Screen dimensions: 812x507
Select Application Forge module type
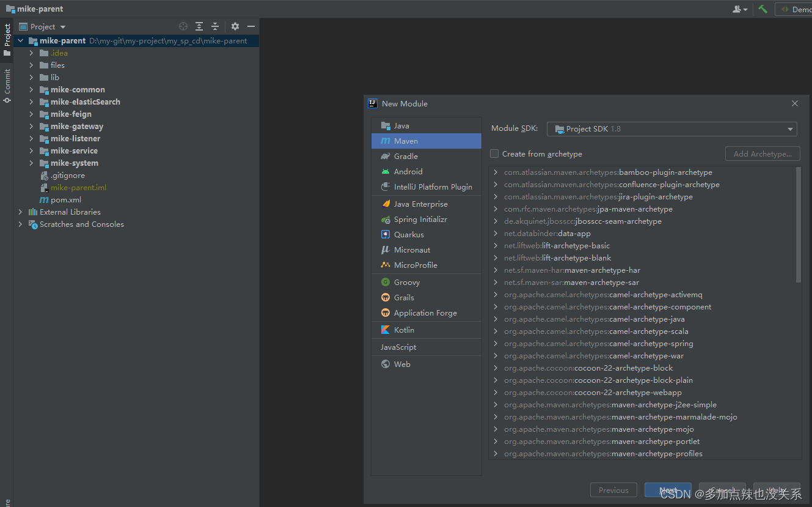click(x=426, y=313)
